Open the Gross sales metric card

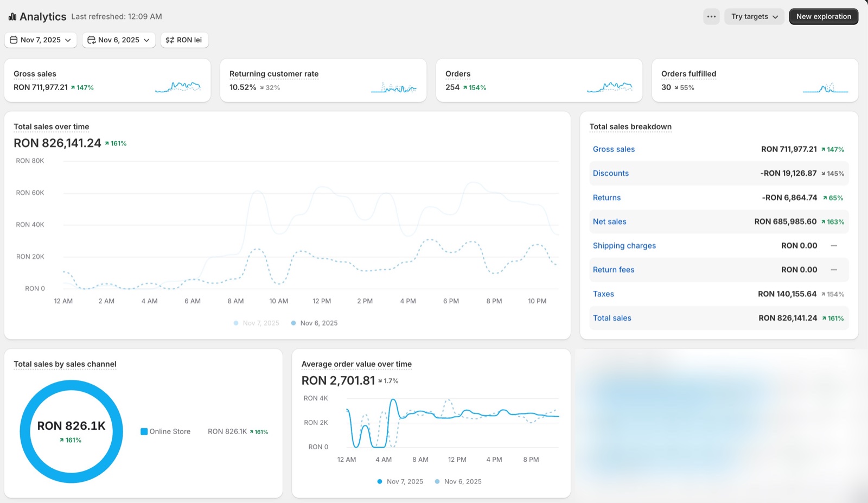pos(107,80)
